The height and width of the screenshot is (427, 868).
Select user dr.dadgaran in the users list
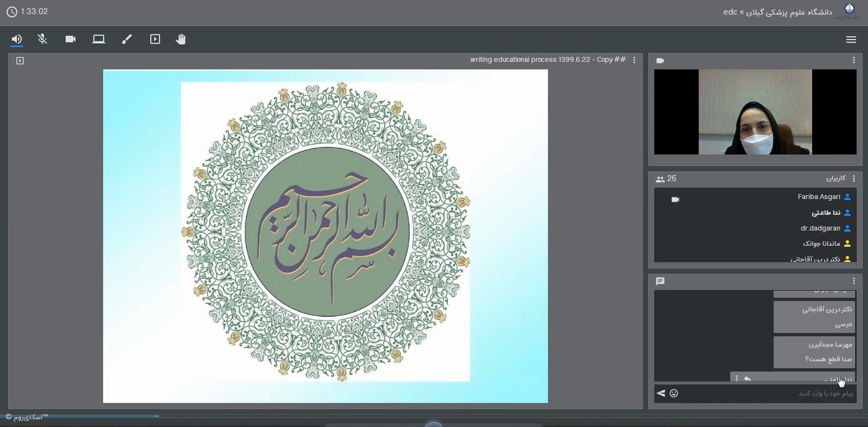point(820,228)
